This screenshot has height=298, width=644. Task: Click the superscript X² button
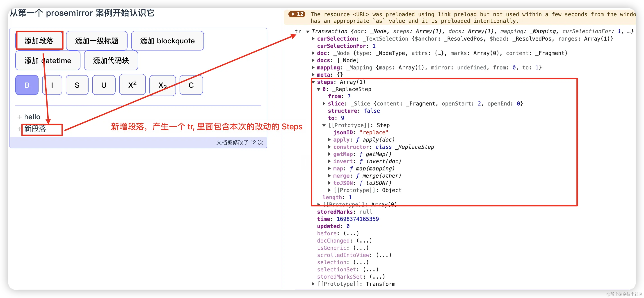[x=132, y=85]
